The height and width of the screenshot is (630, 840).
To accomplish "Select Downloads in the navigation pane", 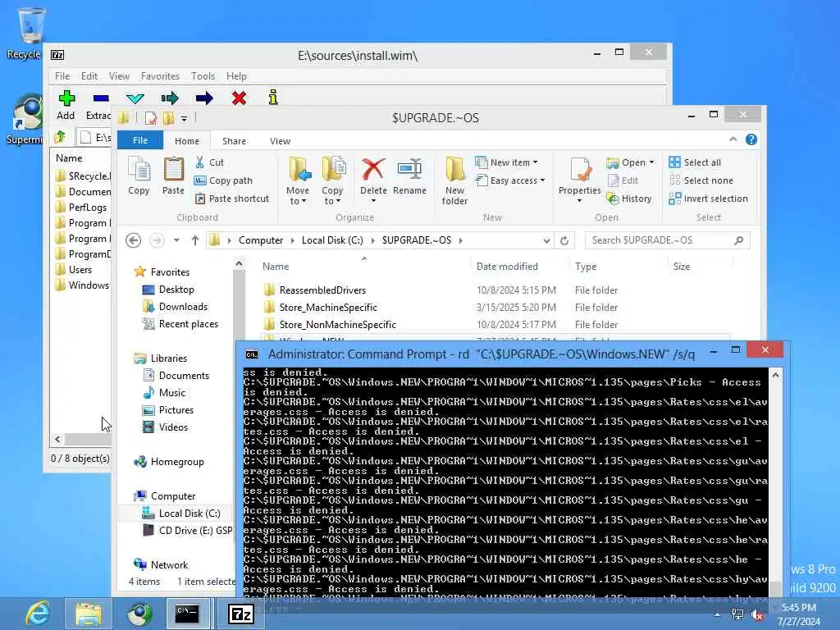I will point(183,307).
